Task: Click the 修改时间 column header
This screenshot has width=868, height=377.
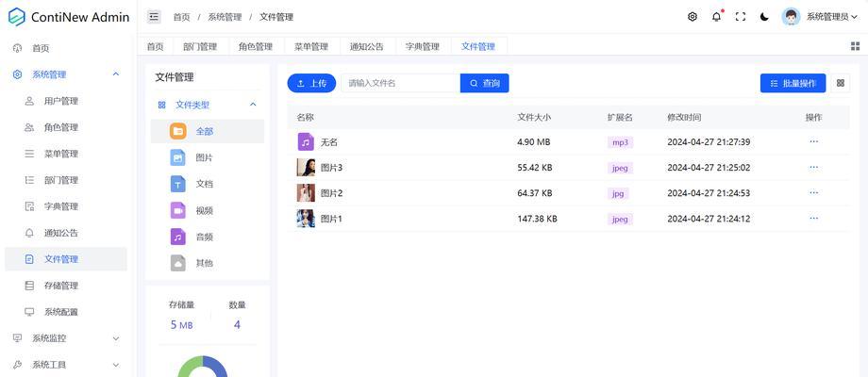Action: (684, 117)
